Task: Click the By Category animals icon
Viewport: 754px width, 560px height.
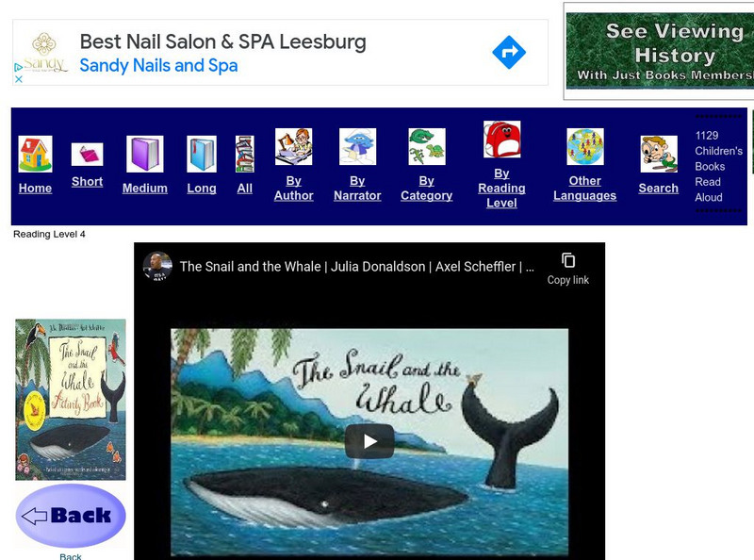Action: (x=427, y=147)
